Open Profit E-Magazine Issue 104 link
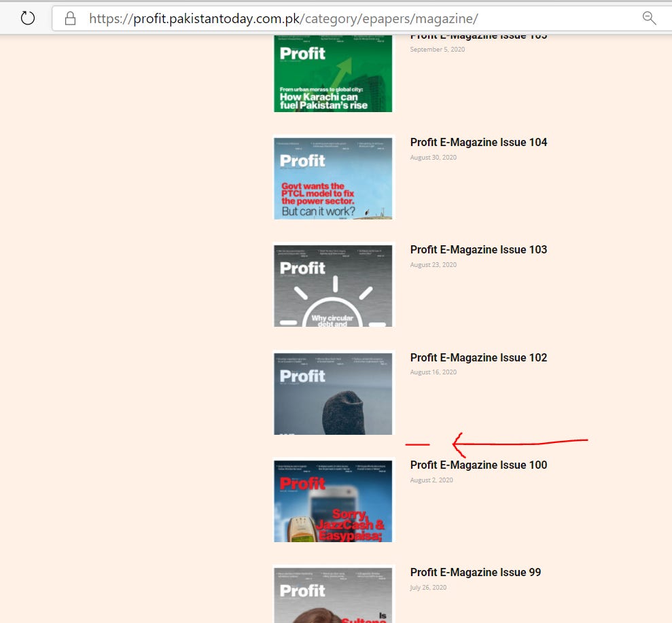 478,142
